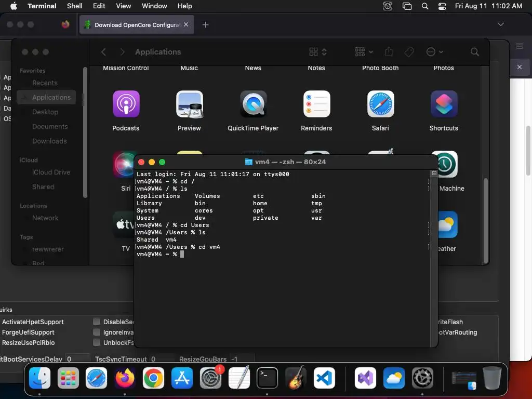532x399 pixels.
Task: Open Preview app in Finder window
Action: (189, 104)
